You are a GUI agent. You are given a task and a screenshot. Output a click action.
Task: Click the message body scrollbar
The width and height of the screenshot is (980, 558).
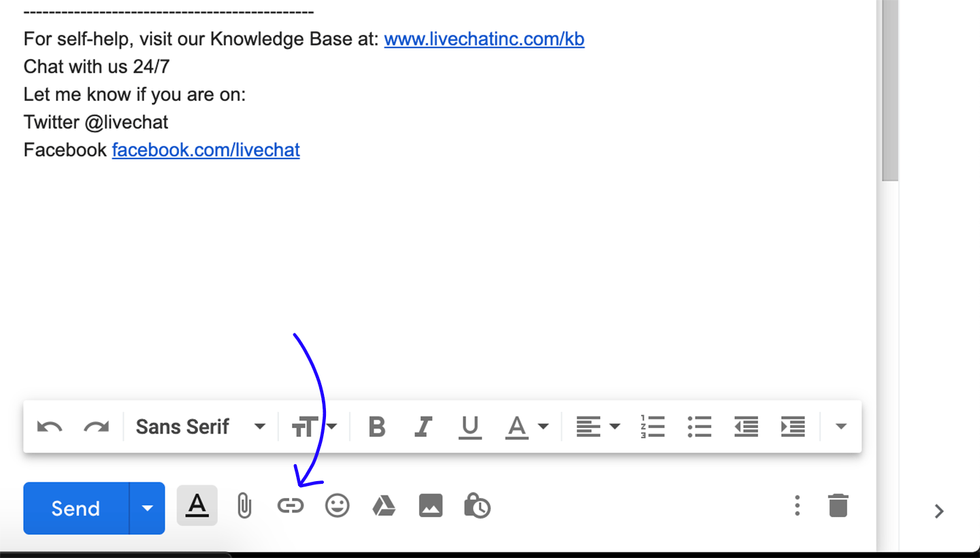point(890,91)
